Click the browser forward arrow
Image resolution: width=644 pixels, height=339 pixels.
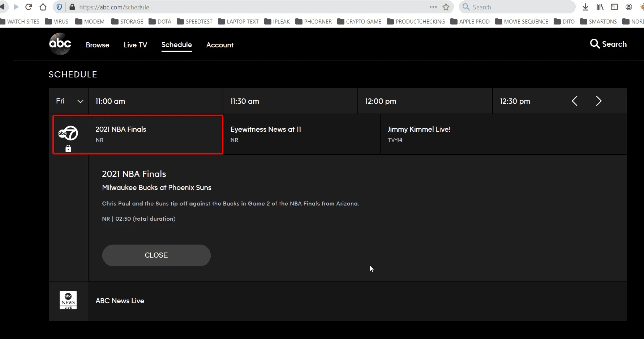16,7
